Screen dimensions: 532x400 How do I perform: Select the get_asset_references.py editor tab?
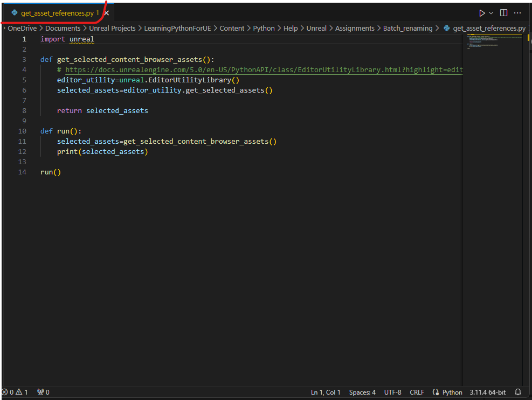[57, 13]
